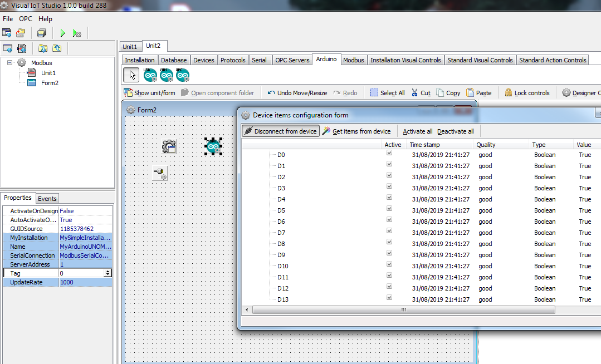Click the scroll left arrow in device items list

(x=246, y=309)
